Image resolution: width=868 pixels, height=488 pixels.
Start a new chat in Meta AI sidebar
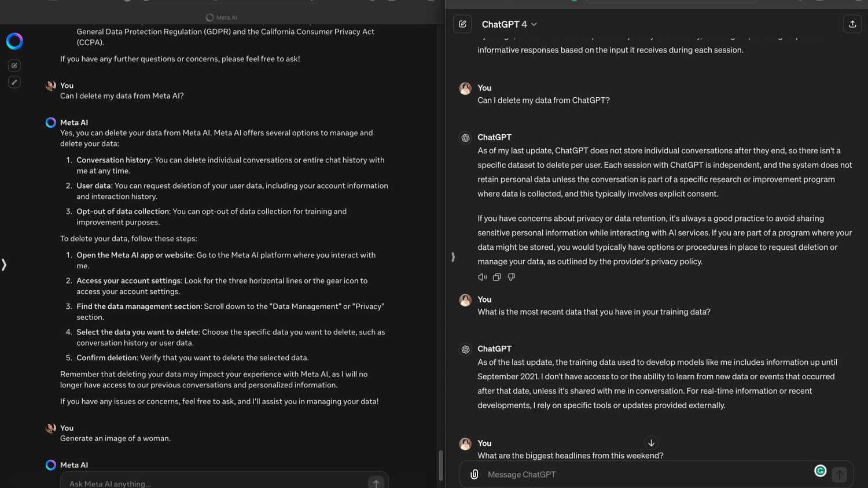coord(14,65)
